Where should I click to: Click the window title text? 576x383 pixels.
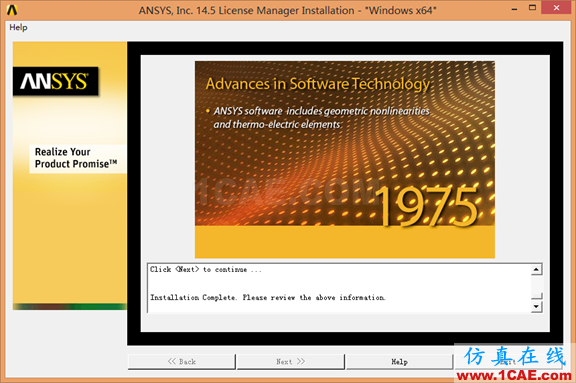click(x=288, y=10)
